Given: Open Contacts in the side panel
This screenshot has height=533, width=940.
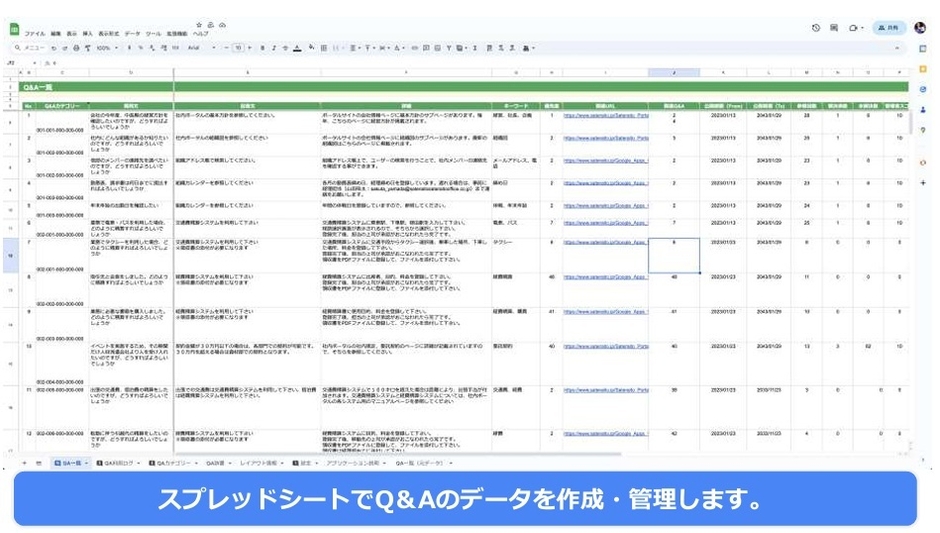Looking at the screenshot, I should pyautogui.click(x=923, y=110).
